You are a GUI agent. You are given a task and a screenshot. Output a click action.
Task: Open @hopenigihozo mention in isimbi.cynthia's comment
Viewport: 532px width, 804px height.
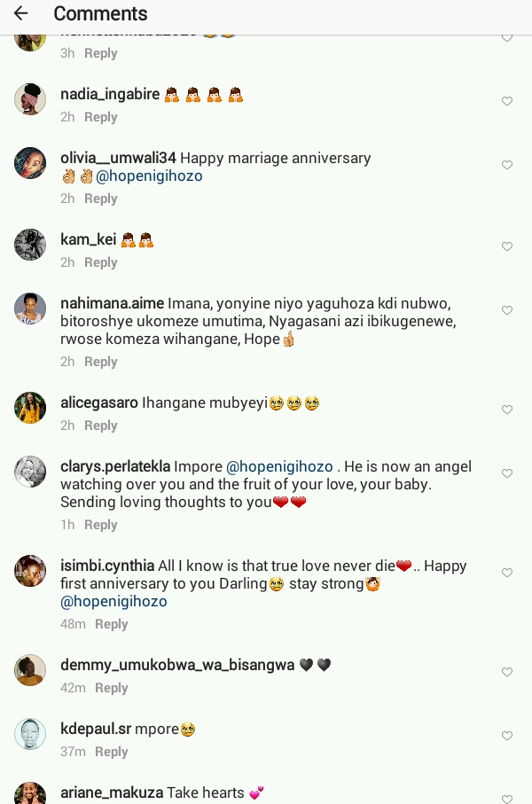[x=113, y=601]
